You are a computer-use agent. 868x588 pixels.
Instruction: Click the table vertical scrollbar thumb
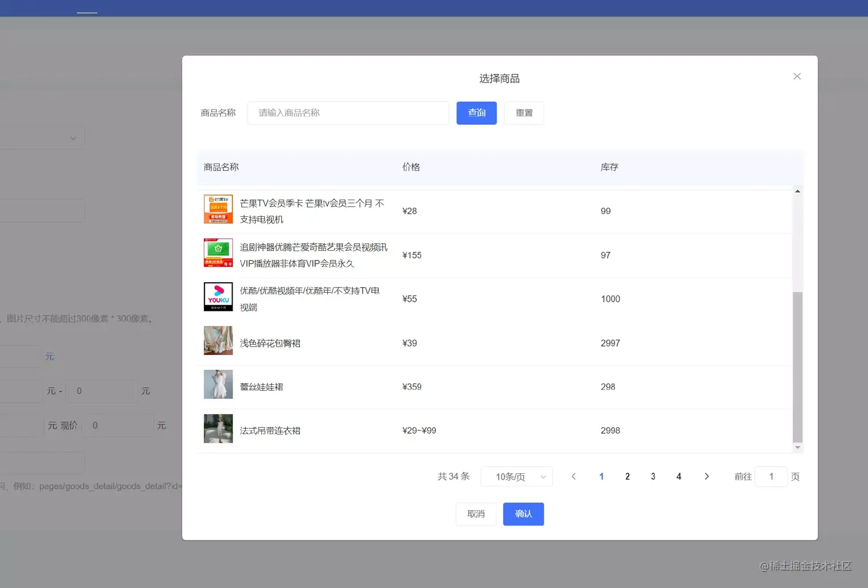(x=797, y=367)
